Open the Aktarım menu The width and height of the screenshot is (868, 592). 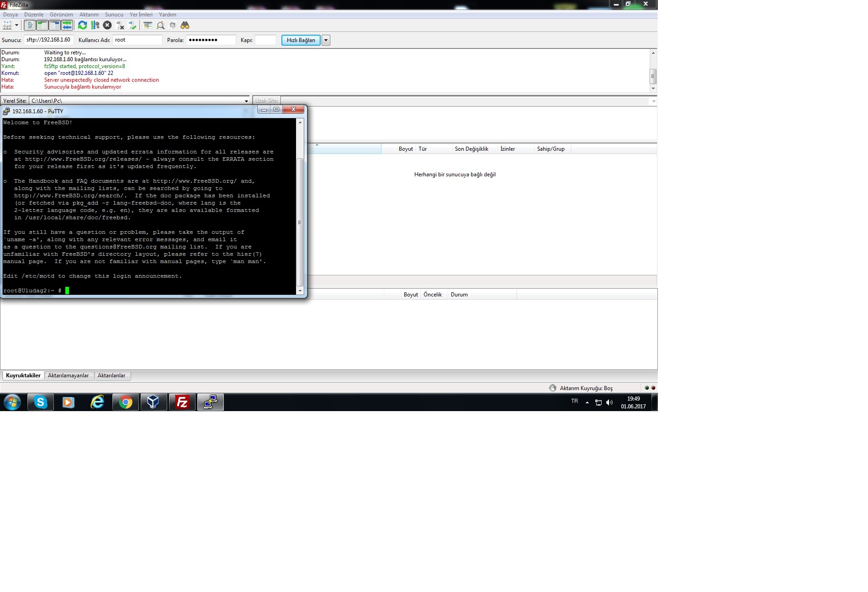(x=89, y=15)
